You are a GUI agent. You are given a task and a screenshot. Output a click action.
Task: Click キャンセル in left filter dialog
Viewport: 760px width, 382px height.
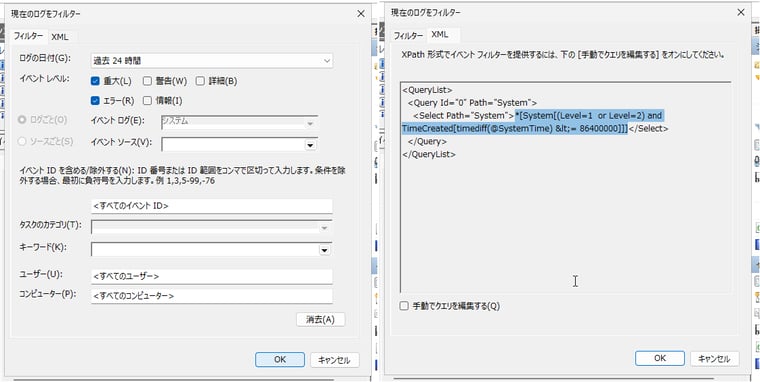pyautogui.click(x=334, y=360)
